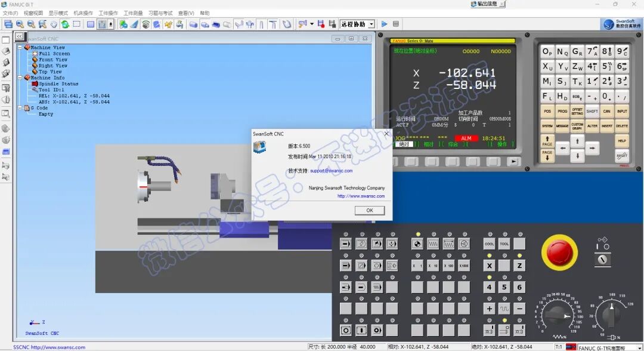The image size is (644, 351).
Task: Open the 机床操作 menu
Action: click(83, 13)
